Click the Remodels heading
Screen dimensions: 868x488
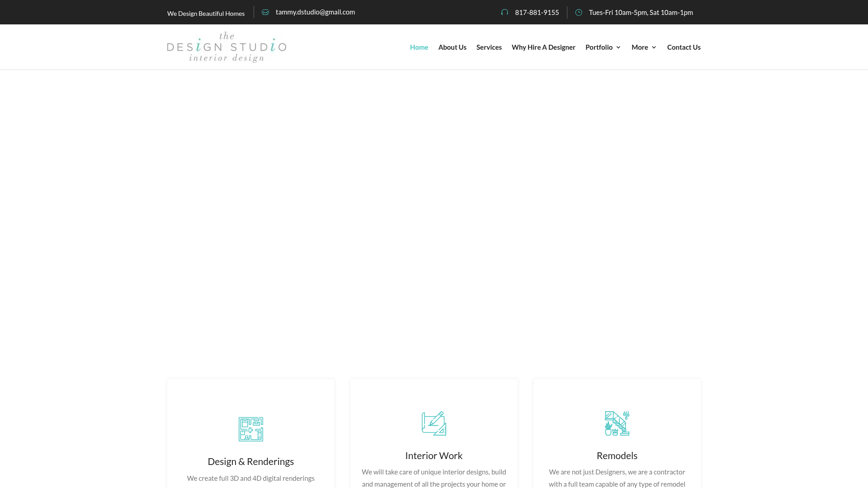click(x=617, y=455)
